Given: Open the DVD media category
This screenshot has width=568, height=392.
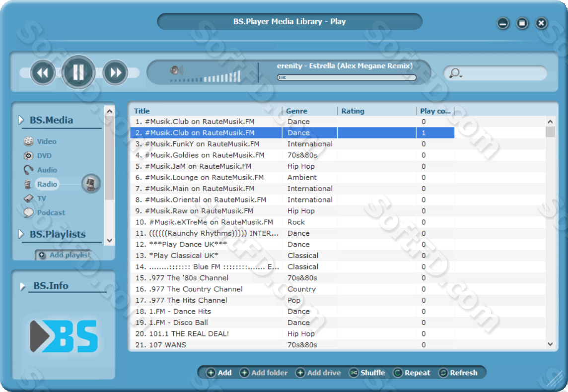Looking at the screenshot, I should pos(44,156).
